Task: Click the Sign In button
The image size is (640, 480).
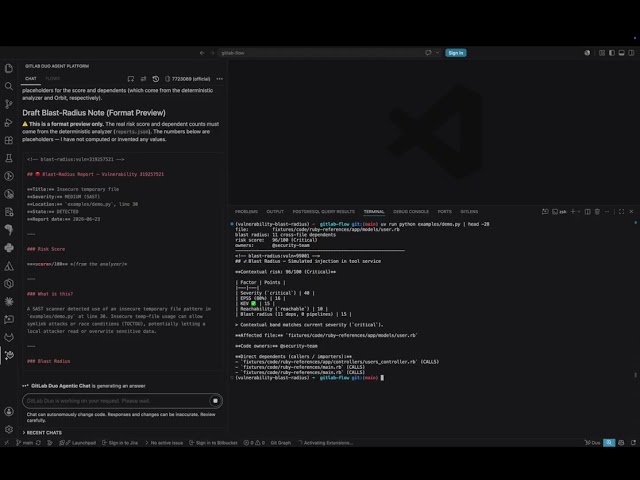Action: (x=456, y=53)
